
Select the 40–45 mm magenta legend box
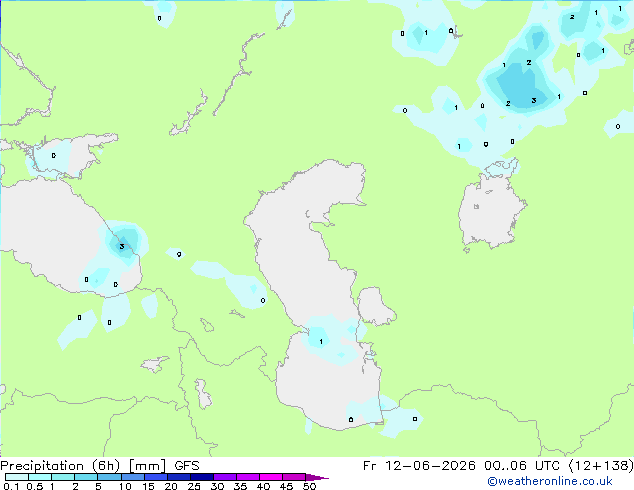(x=271, y=477)
